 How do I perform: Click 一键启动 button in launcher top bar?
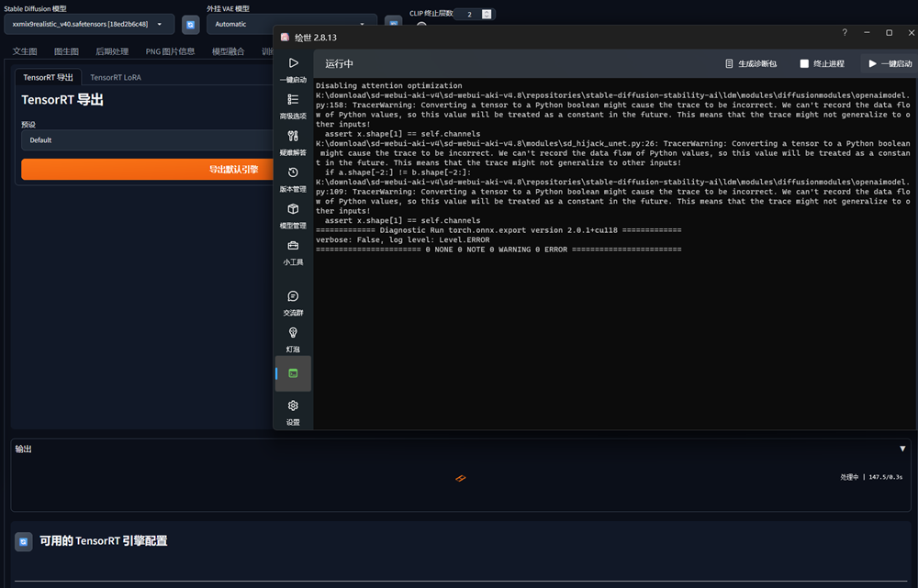pyautogui.click(x=890, y=64)
